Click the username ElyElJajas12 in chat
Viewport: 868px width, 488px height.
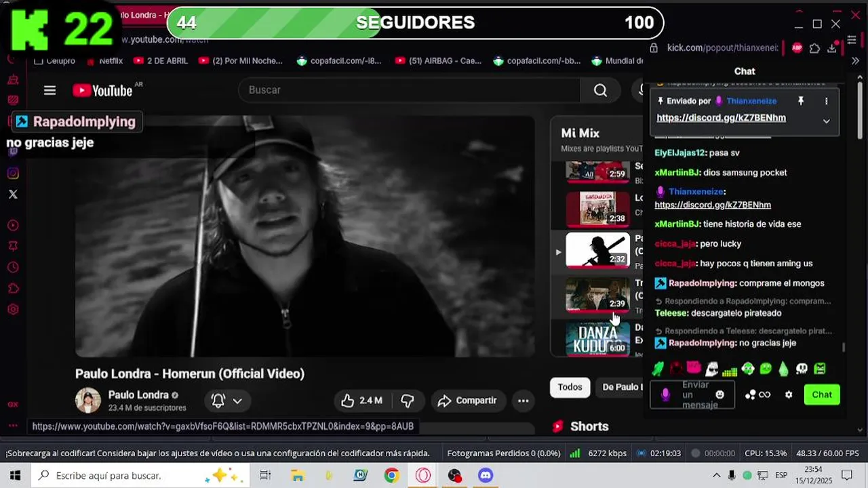click(680, 153)
